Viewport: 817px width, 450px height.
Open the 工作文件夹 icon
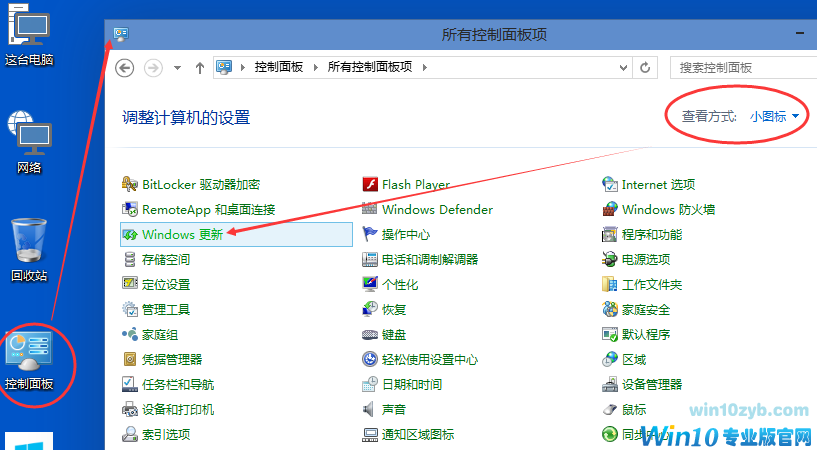[x=610, y=284]
